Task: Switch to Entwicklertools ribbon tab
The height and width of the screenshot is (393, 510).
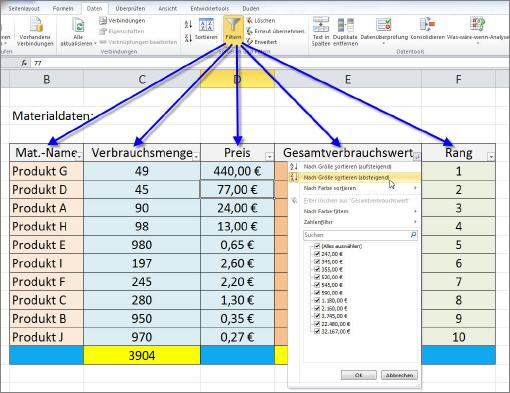Action: (210, 9)
